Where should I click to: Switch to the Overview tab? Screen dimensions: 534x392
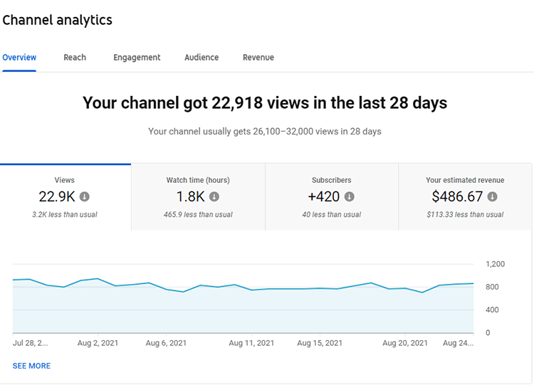coord(19,58)
